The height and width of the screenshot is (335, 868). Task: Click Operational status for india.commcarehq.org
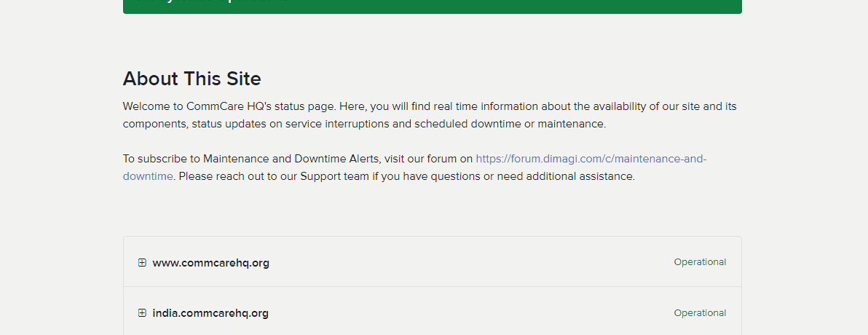(700, 313)
